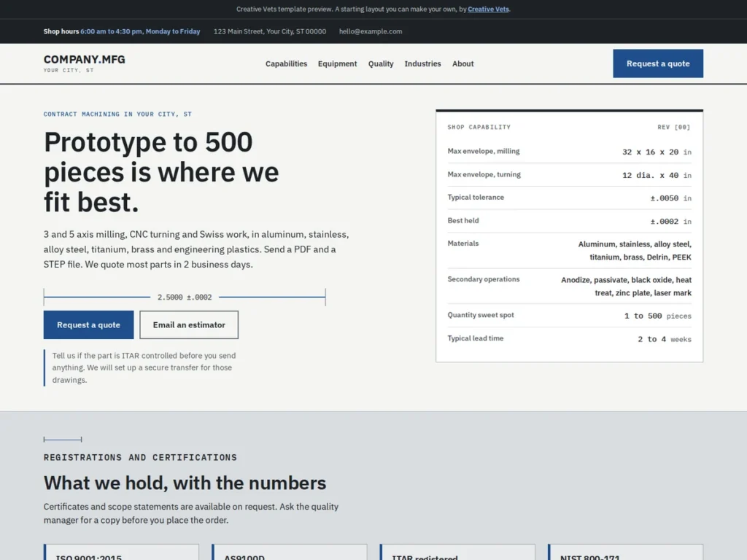Click the 123 Main Street address text

coord(270,31)
